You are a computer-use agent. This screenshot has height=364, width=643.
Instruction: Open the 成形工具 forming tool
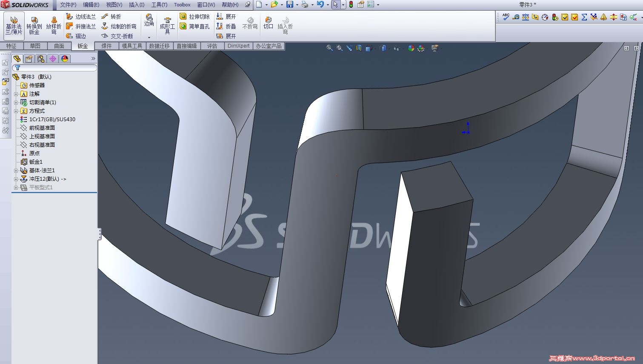tap(167, 26)
